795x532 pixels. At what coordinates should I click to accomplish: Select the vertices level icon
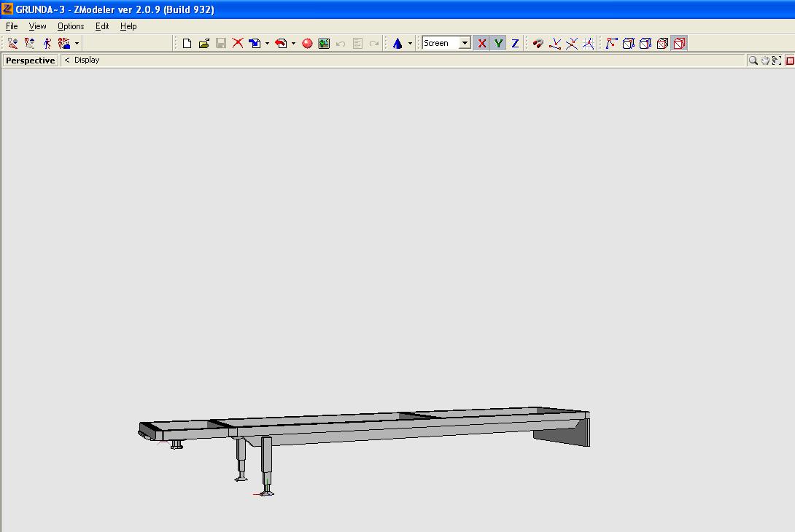pos(611,44)
